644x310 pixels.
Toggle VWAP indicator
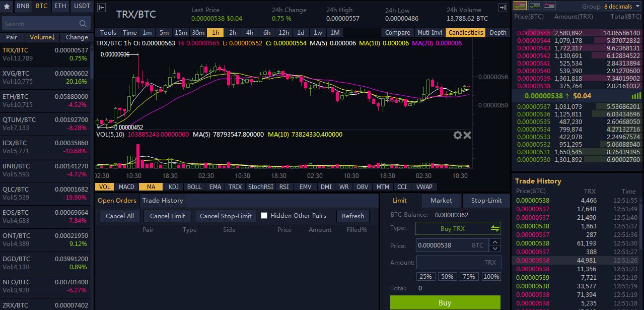424,187
